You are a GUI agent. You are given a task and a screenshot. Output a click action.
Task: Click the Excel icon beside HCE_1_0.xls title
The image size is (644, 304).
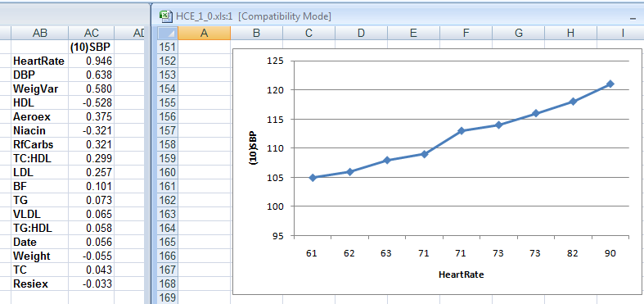(166, 16)
